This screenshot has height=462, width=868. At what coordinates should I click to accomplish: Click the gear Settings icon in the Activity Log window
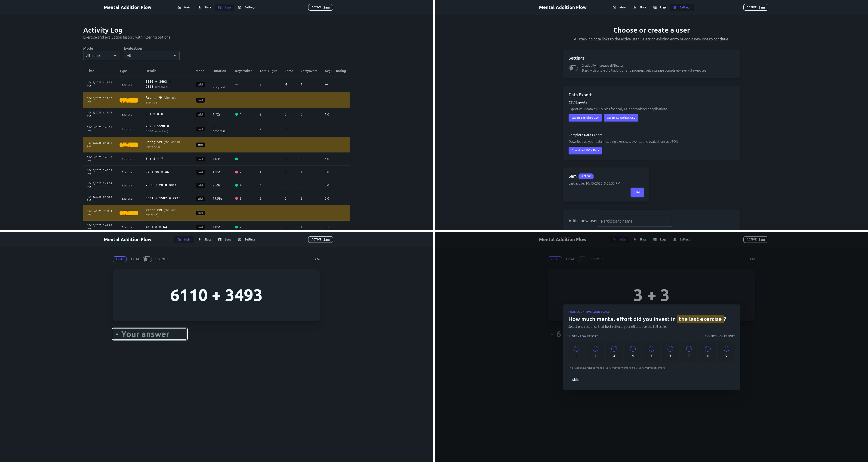click(x=240, y=7)
